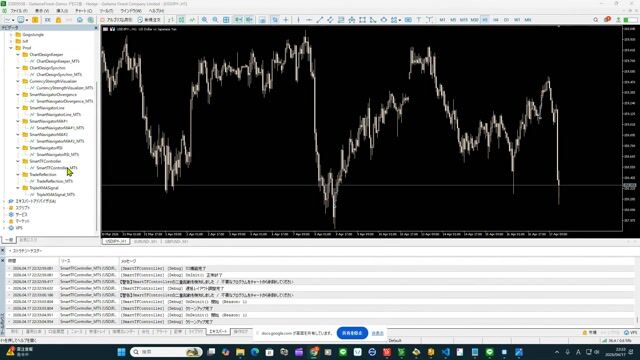Collapse the TradeReflection folder

pos(18,174)
